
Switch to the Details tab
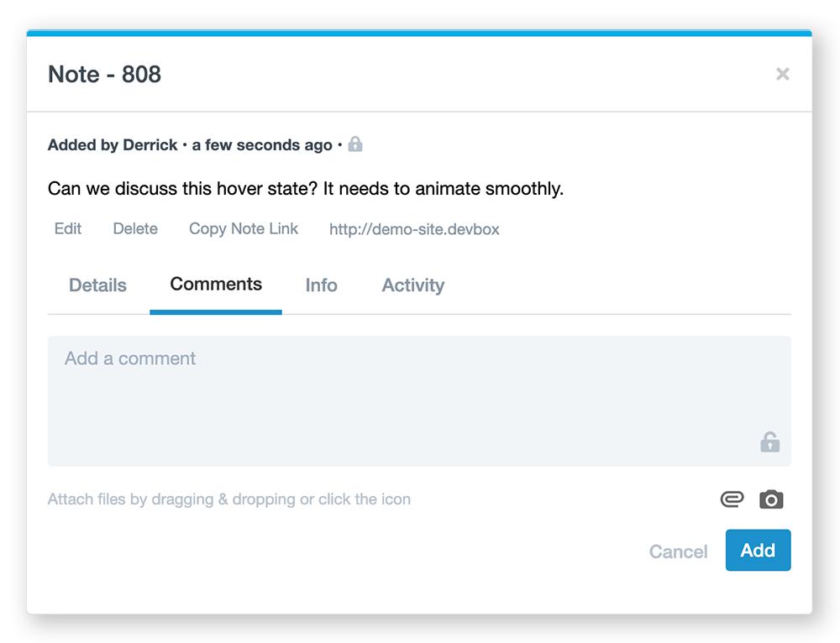pyautogui.click(x=98, y=285)
